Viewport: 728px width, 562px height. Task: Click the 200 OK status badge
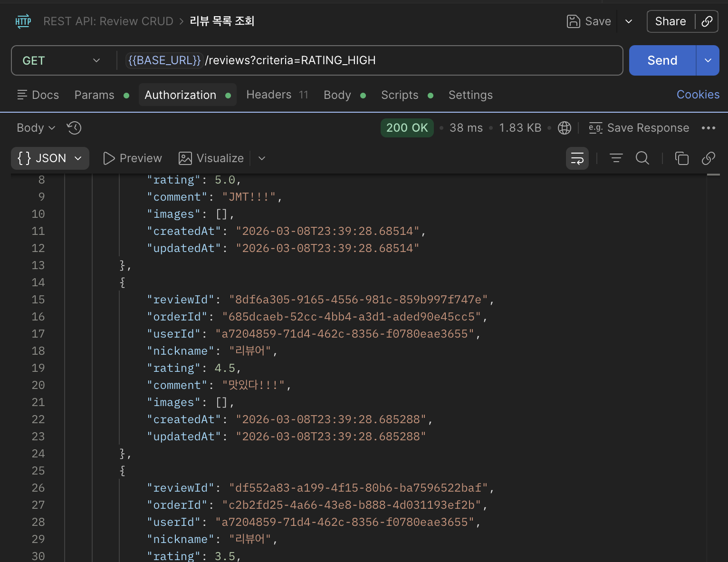[407, 128]
